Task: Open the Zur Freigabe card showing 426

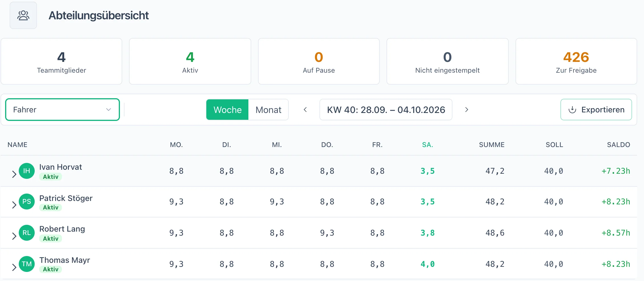Action: coord(576,61)
